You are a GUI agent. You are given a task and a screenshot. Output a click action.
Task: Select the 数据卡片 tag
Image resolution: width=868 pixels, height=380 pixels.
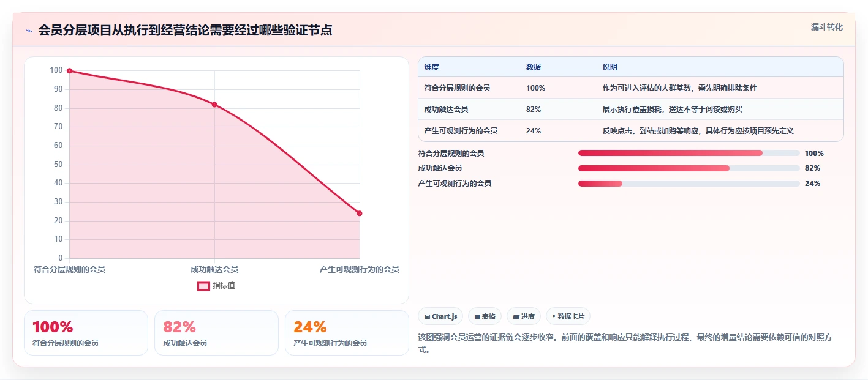click(568, 316)
